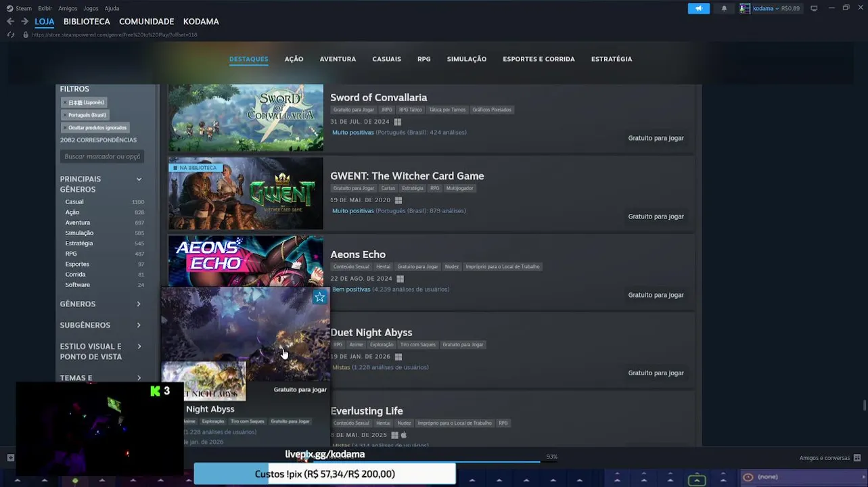The width and height of the screenshot is (868, 487).
Task: Click the kodama profile avatar
Action: [x=745, y=8]
